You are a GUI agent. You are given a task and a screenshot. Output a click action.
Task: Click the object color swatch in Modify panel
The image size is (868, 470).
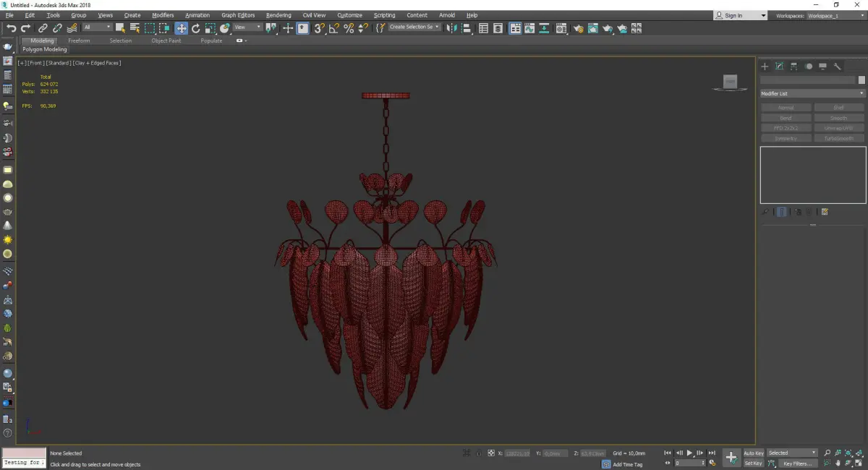[861, 80]
